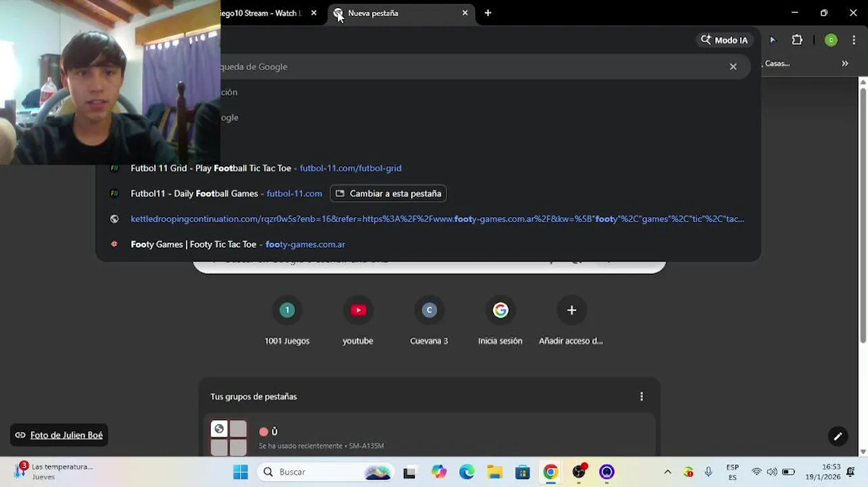Open Task View in the taskbar
This screenshot has width=868, height=487.
point(409,472)
